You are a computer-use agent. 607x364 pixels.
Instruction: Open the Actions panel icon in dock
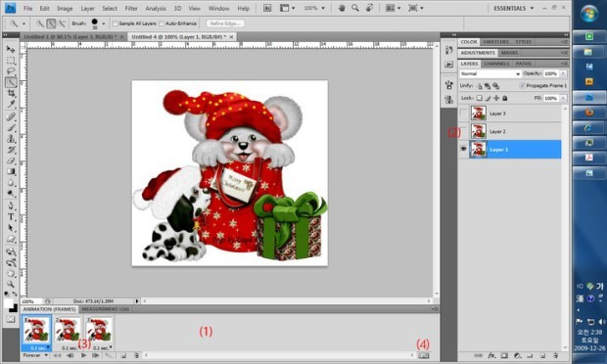449,65
